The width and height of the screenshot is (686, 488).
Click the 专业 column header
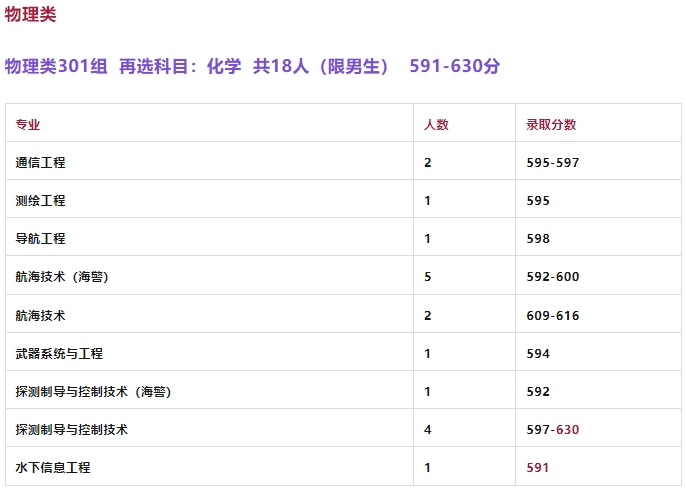28,125
